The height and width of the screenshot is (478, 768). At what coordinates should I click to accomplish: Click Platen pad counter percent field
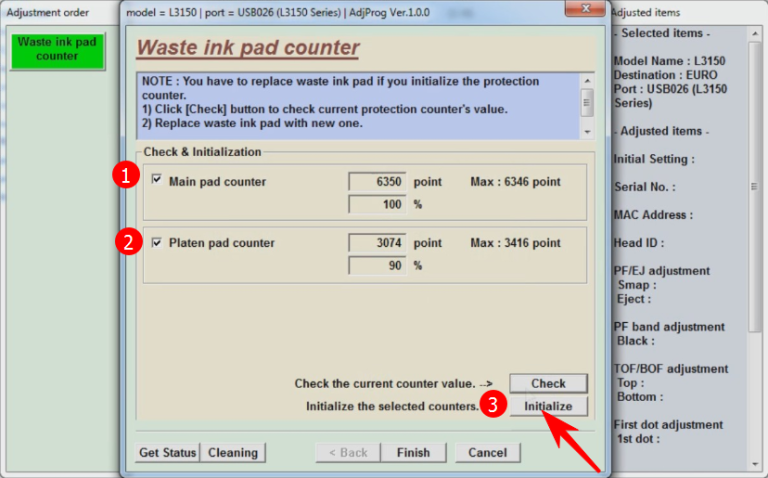tap(377, 266)
